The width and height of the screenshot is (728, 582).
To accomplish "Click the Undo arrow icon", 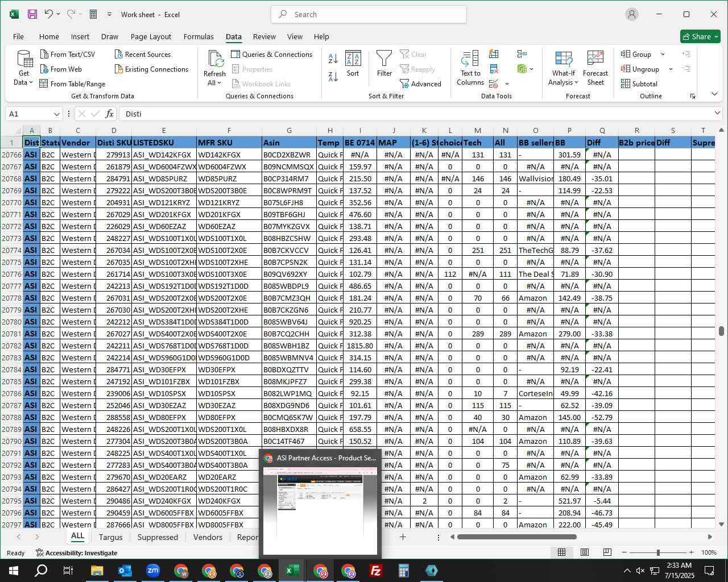I will tap(48, 14).
